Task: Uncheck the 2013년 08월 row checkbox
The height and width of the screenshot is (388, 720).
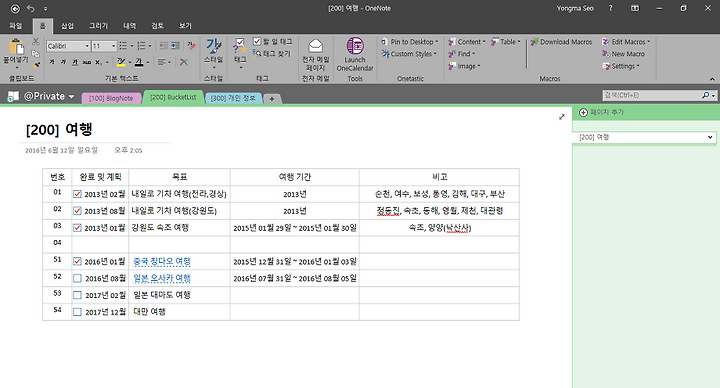Action: coord(77,211)
